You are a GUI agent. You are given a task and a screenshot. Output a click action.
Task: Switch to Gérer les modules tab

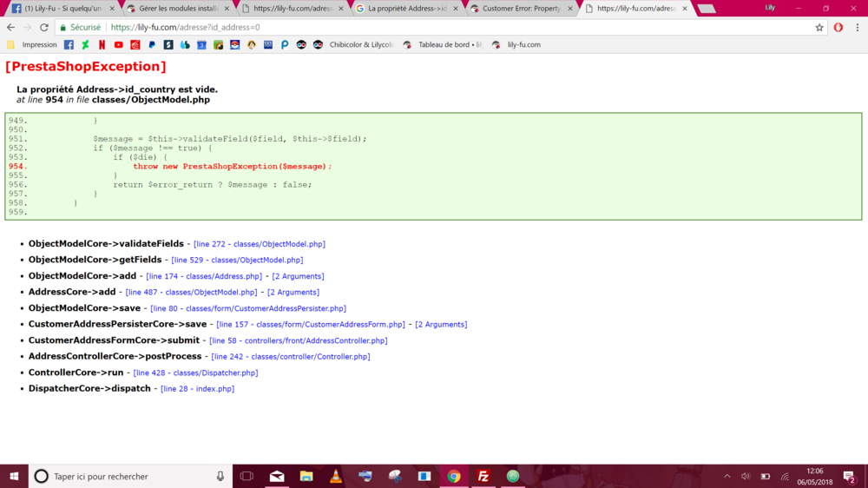(178, 9)
